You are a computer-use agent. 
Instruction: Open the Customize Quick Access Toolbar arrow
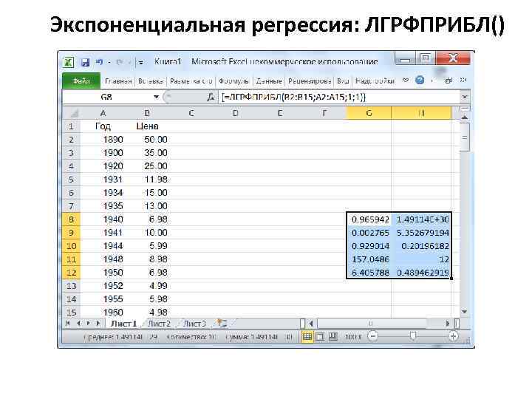point(141,62)
